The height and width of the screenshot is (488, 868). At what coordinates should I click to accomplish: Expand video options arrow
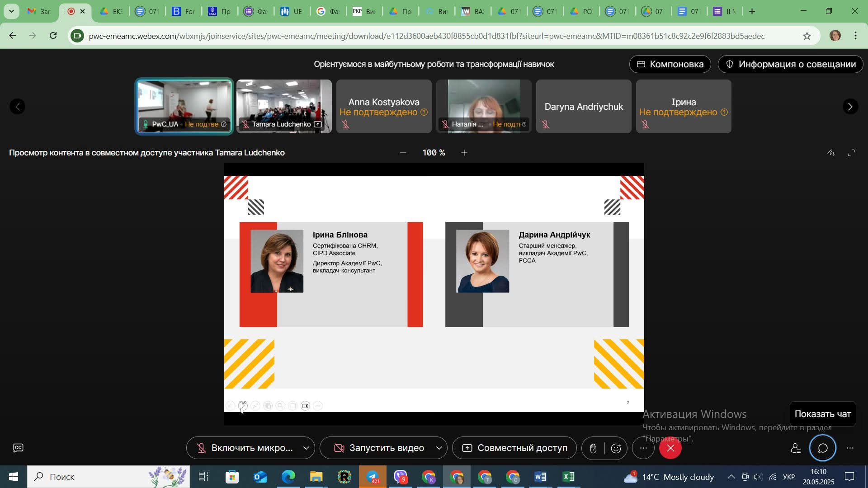tap(439, 448)
